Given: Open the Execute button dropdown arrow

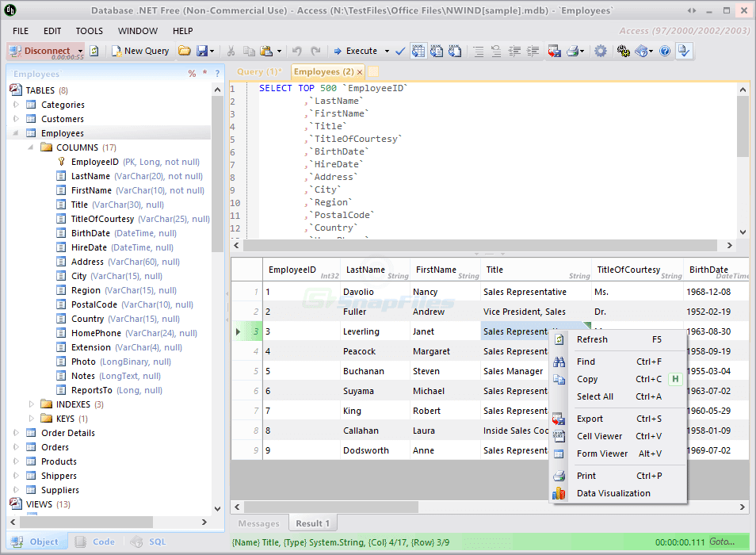Looking at the screenshot, I should (387, 51).
